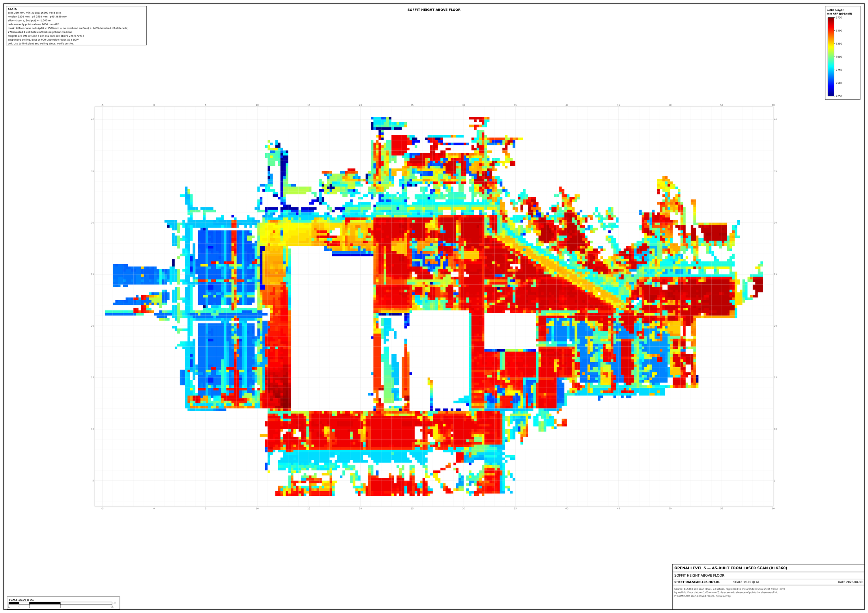Click the DATE 2026-08-30 field

(850, 582)
